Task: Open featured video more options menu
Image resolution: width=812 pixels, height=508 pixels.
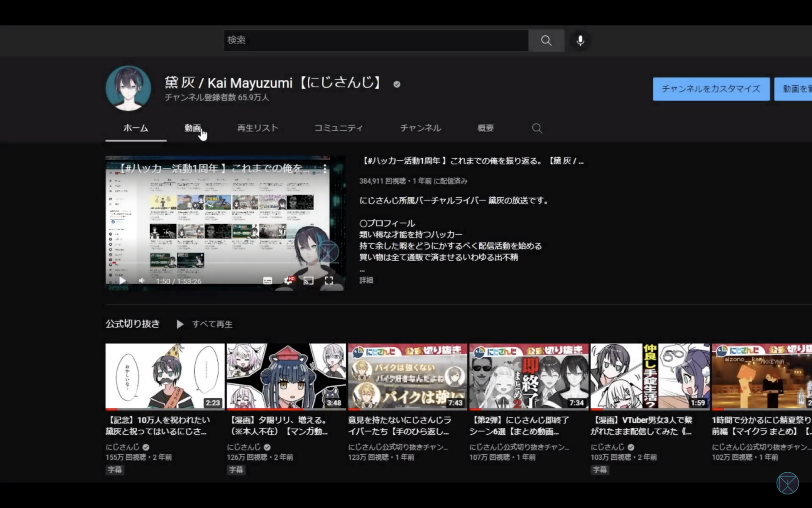Action: pos(324,169)
